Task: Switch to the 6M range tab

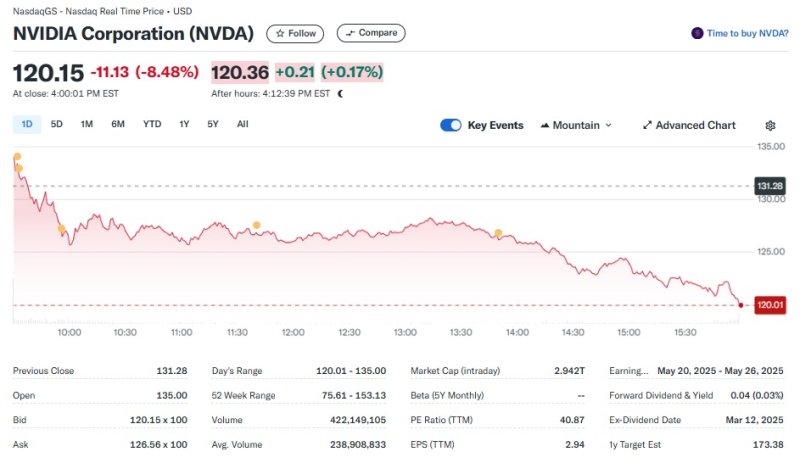Action: tap(118, 124)
